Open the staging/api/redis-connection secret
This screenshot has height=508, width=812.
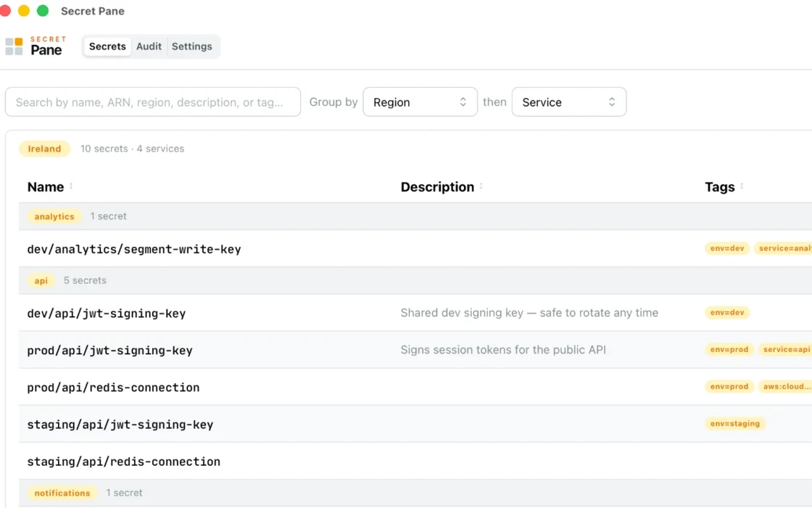(124, 462)
